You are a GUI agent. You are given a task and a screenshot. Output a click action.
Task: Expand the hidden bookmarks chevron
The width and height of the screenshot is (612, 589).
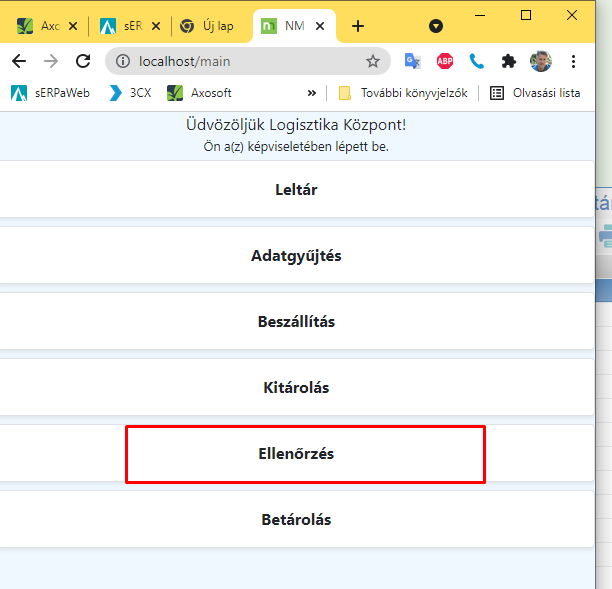311,93
